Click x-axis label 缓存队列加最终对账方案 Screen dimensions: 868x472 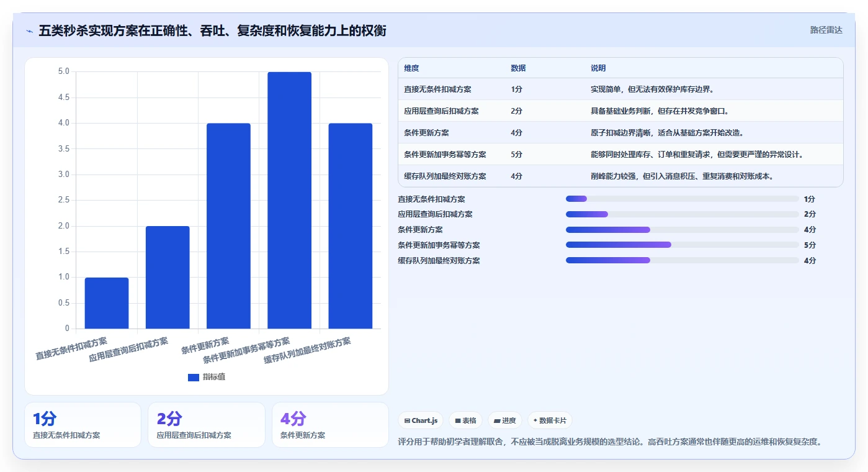point(308,350)
